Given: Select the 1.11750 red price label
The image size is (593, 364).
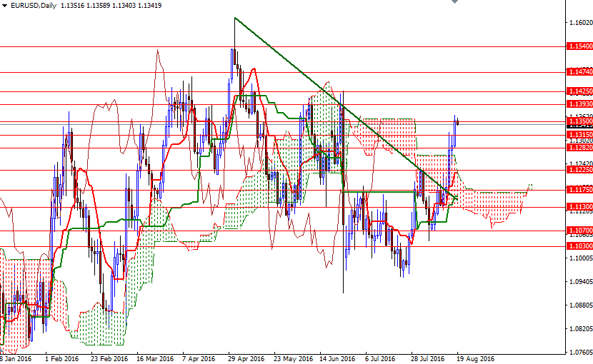Looking at the screenshot, I should (579, 189).
